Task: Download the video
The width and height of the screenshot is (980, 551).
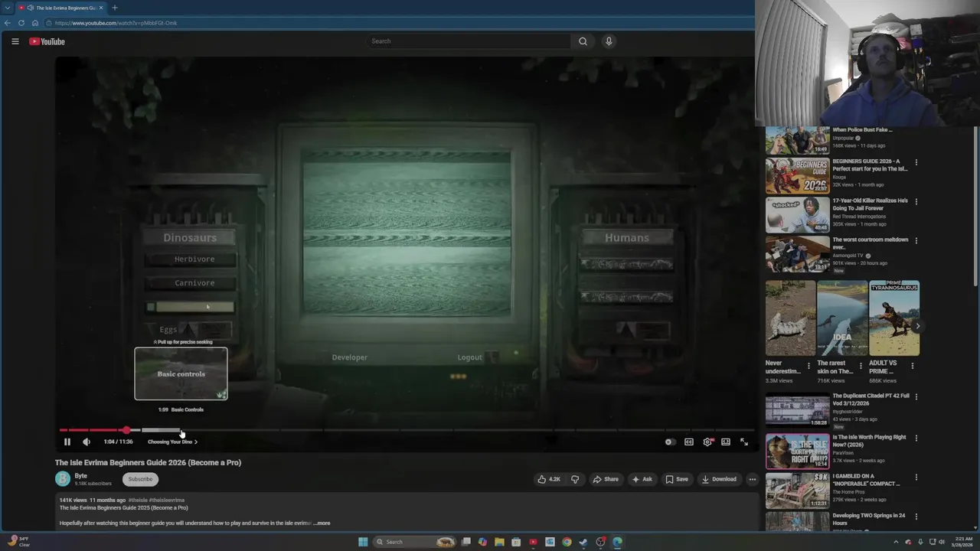Action: (x=719, y=479)
